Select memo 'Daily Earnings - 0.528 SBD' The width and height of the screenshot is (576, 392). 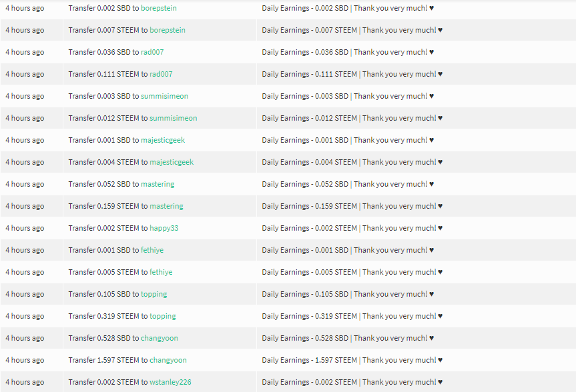(305, 339)
